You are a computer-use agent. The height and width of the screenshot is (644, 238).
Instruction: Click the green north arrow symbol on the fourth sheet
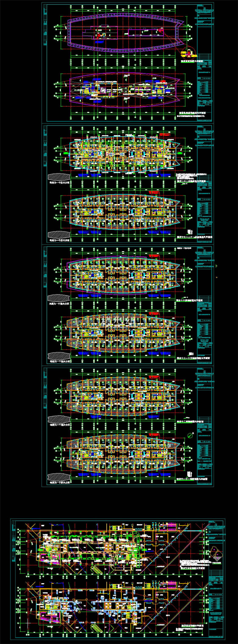click(191, 435)
